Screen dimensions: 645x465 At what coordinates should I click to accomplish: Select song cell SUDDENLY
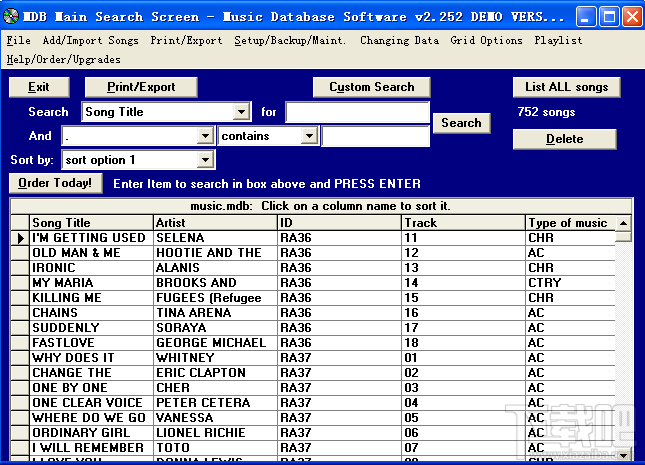(x=91, y=328)
